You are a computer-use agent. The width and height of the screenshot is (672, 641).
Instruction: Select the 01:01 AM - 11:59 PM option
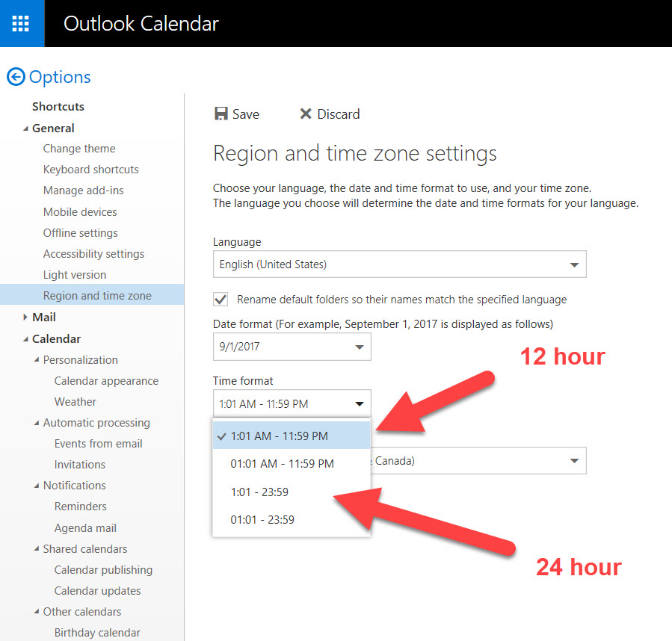click(x=292, y=464)
